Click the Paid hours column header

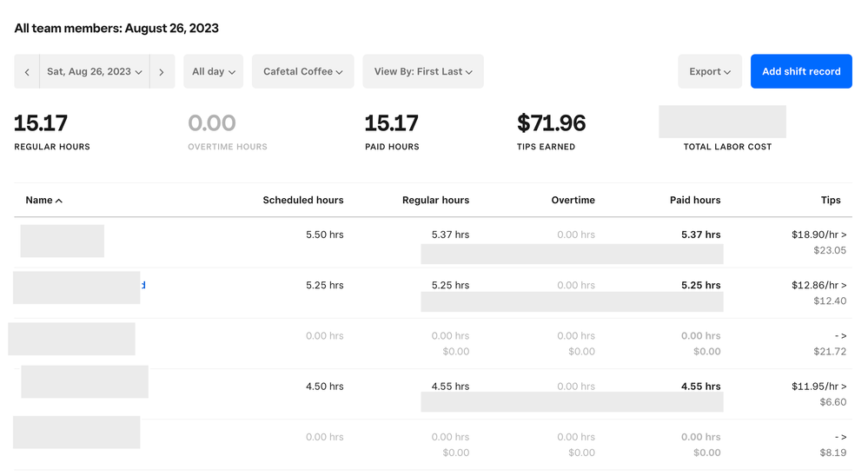[694, 201]
